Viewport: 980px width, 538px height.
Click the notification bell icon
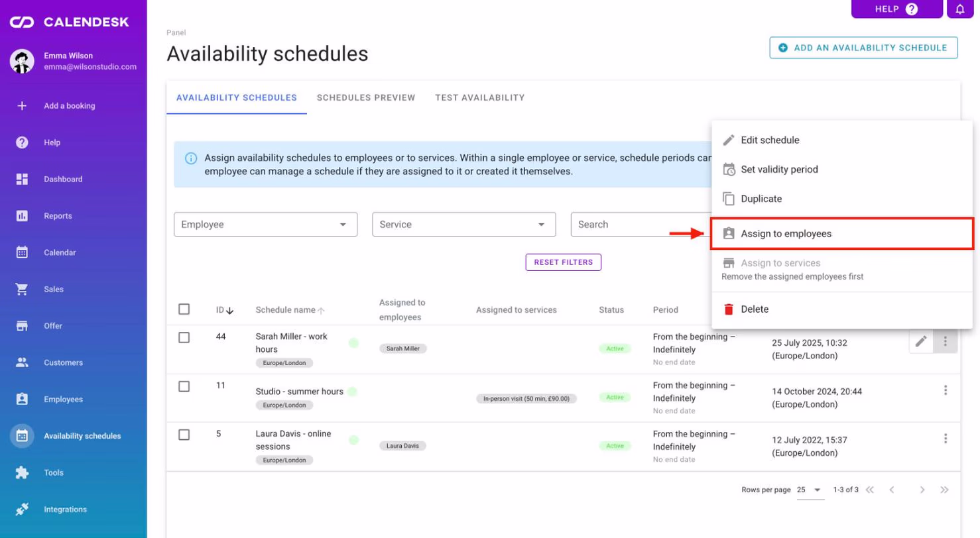pos(959,9)
